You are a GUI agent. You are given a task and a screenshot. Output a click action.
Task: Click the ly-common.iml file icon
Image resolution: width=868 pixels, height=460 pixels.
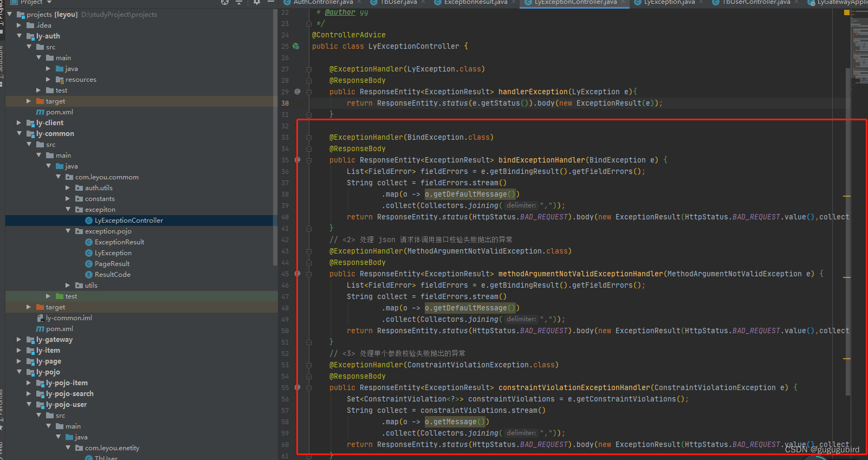[40, 318]
